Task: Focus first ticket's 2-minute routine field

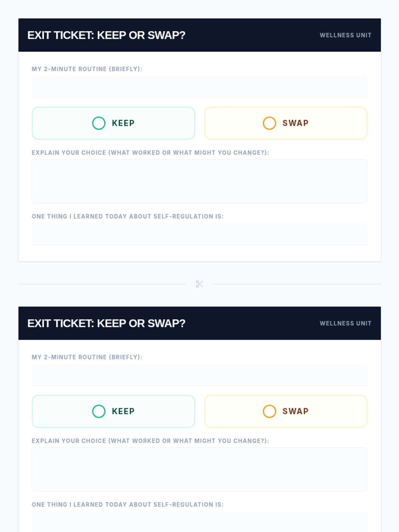Action: pyautogui.click(x=199, y=87)
